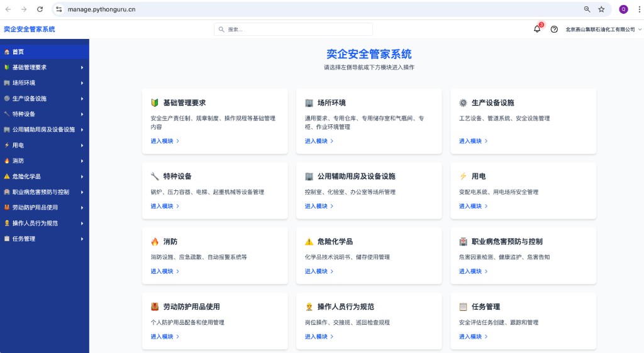The width and height of the screenshot is (644, 353).
Task: Open 特种设备 sidebar menu item
Action: (45, 114)
